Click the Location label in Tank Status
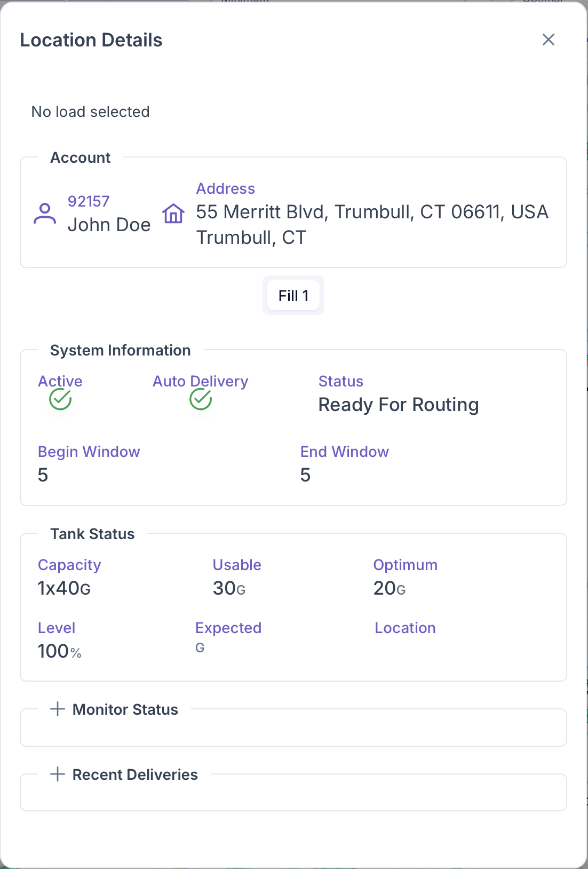This screenshot has height=869, width=588. tap(405, 628)
